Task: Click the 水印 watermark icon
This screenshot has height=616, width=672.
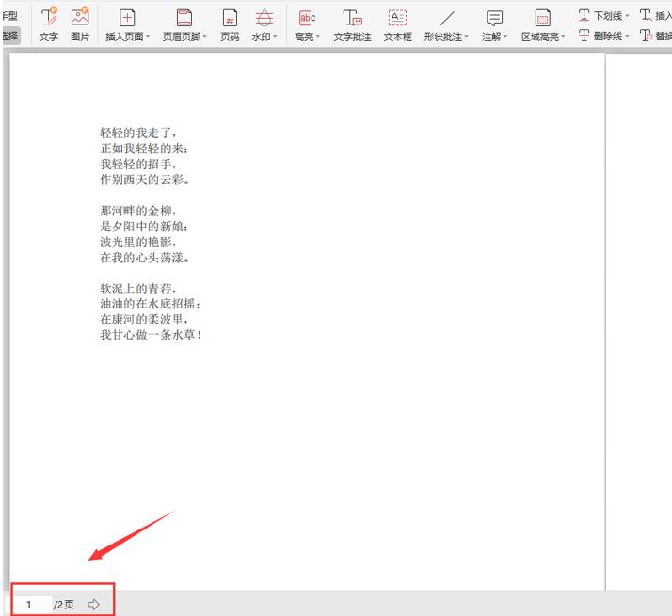Action: (264, 18)
